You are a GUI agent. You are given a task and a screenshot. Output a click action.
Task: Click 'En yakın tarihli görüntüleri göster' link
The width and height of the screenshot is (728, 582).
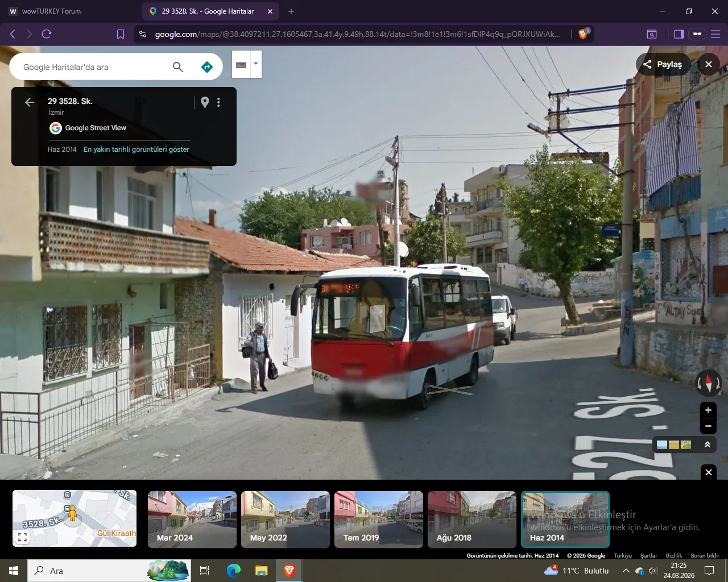click(x=136, y=149)
